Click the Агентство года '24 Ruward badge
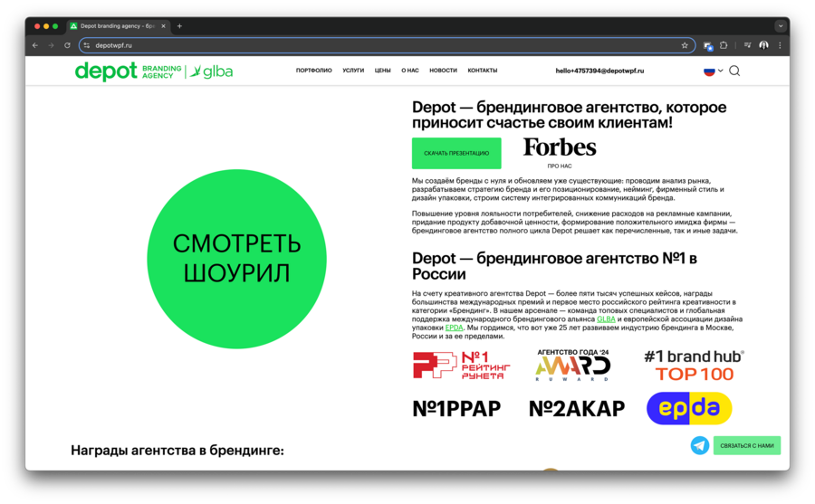The image size is (815, 504). click(573, 365)
